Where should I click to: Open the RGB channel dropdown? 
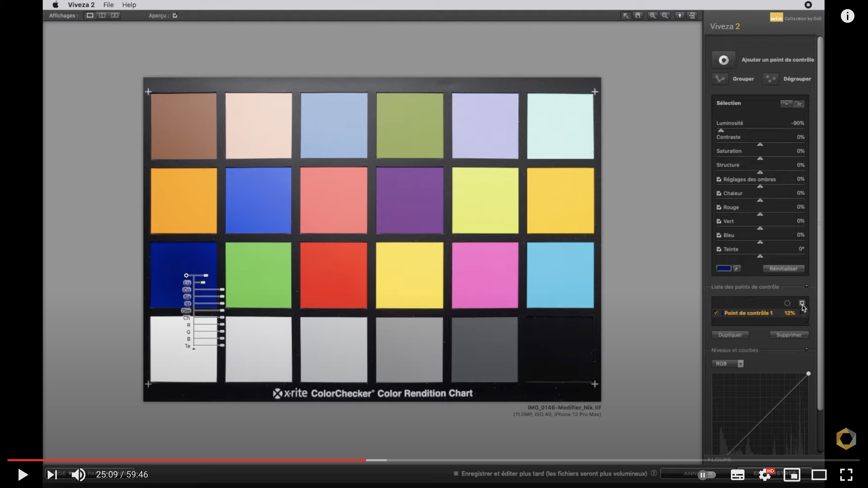tap(740, 364)
